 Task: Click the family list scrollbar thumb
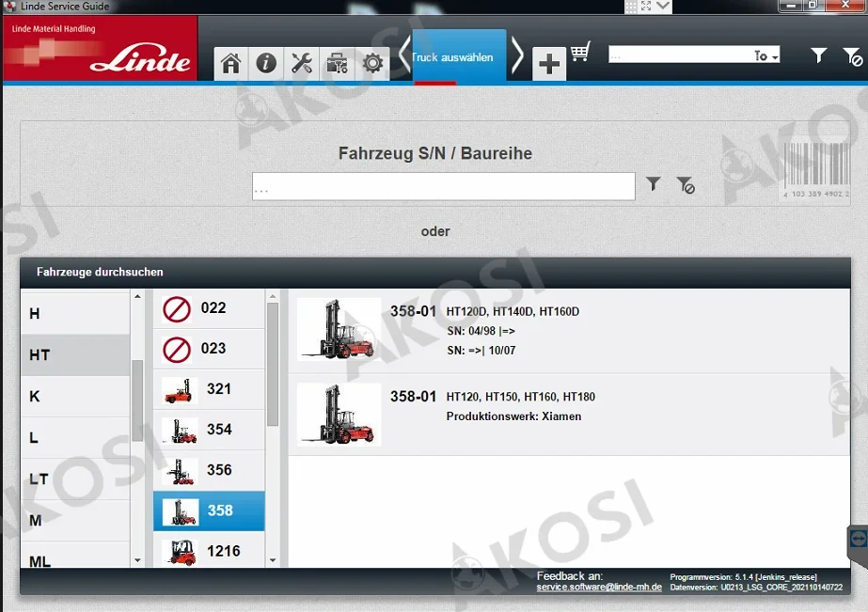click(x=137, y=400)
